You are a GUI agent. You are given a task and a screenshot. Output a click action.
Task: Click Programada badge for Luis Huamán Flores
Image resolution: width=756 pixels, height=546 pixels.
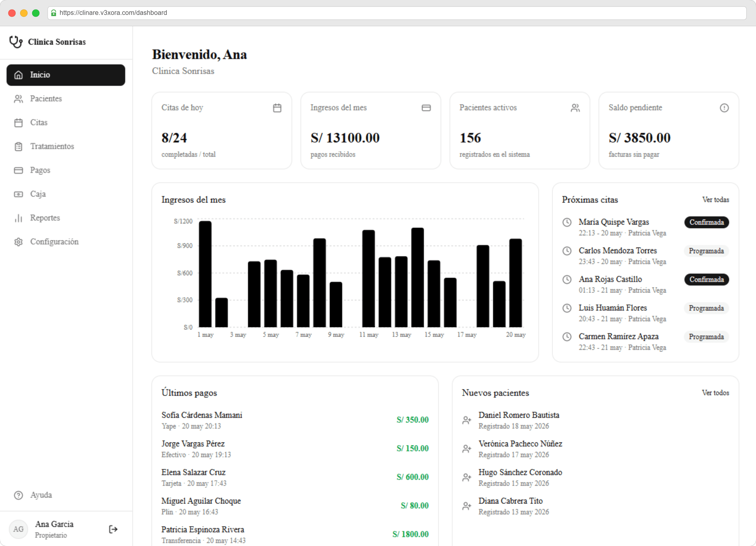tap(706, 308)
